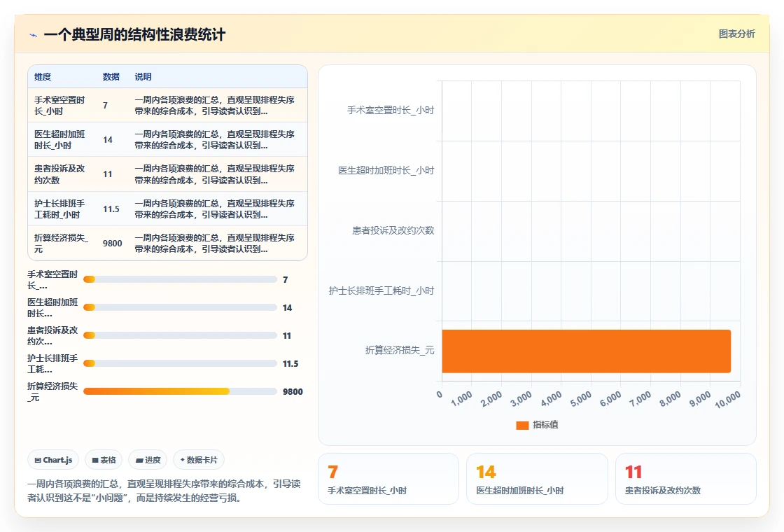Click the 10,000 x-axis tick label

tap(727, 400)
